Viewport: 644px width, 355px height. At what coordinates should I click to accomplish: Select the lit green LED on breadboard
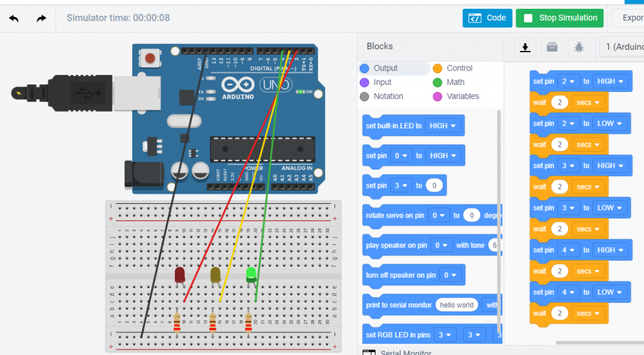[251, 274]
